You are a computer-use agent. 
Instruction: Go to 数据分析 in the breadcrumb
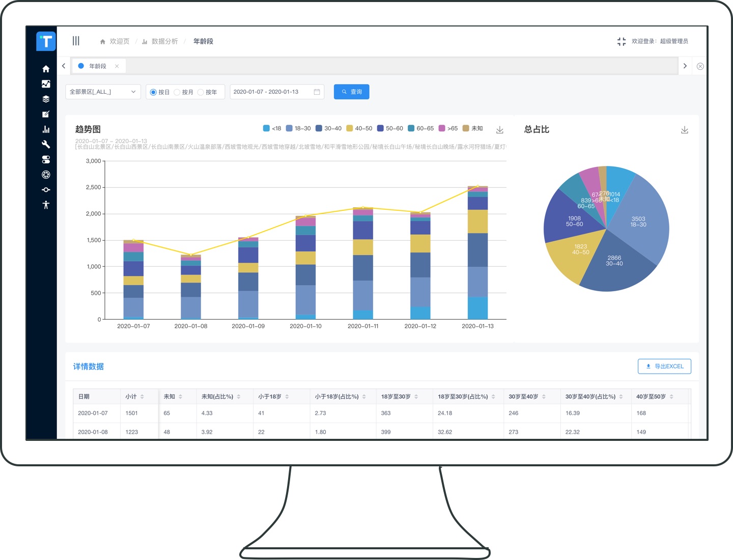click(164, 41)
